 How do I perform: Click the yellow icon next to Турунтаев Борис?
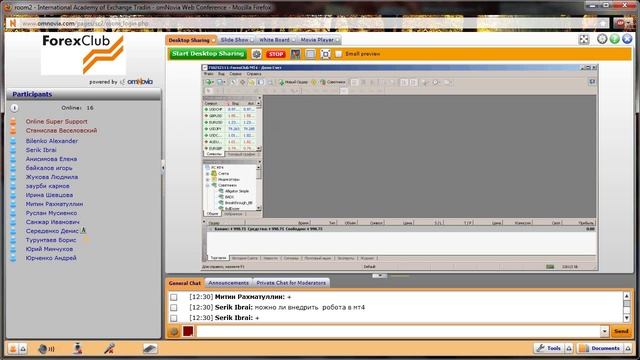point(86,240)
